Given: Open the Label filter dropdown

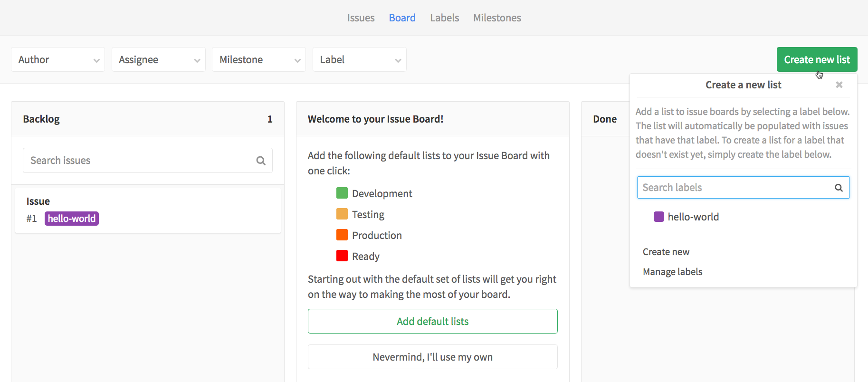Looking at the screenshot, I should tap(360, 59).
